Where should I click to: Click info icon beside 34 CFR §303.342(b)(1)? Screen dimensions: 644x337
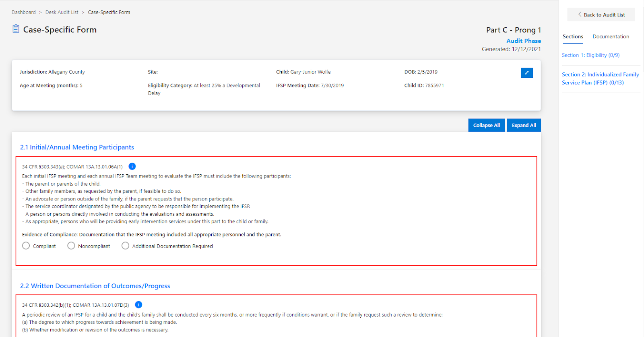click(x=138, y=305)
